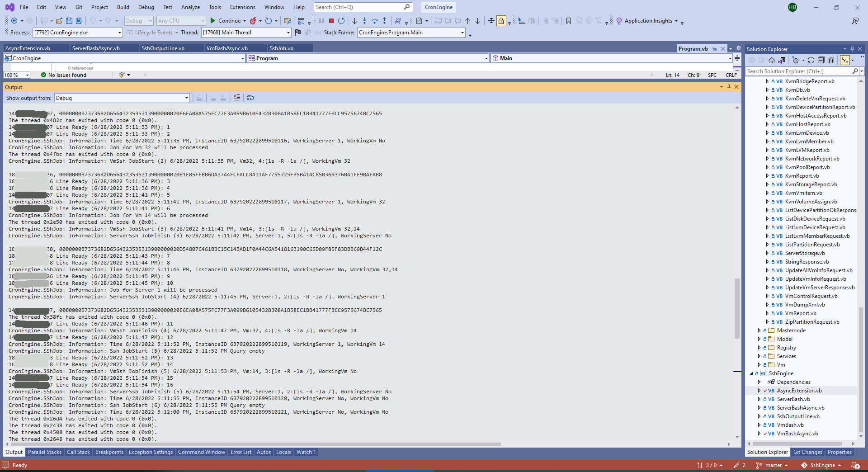Click the Application Insights lightbulb icon
868x472 pixels.
(x=619, y=21)
